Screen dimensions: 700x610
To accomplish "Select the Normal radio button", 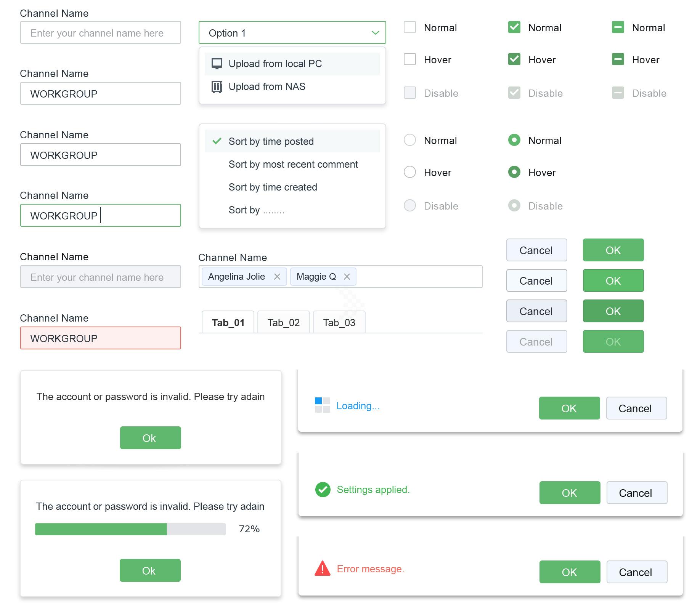I will [410, 140].
